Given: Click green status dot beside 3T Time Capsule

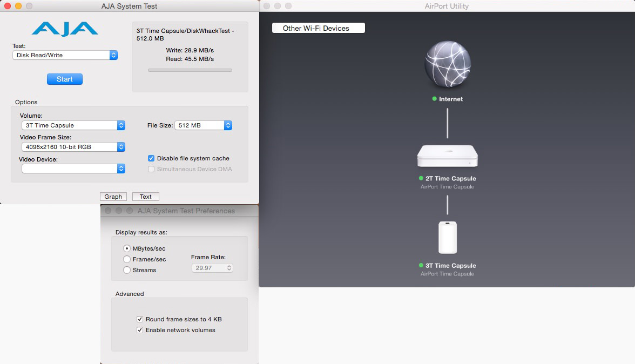Looking at the screenshot, I should (x=421, y=265).
